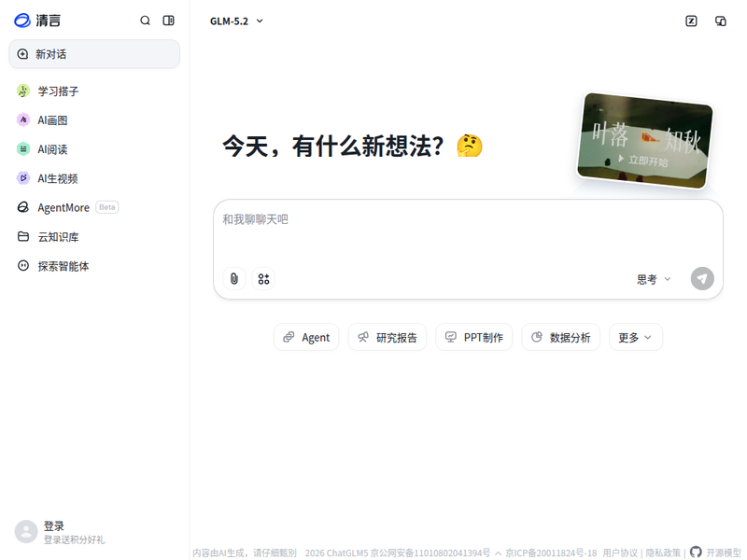Open AI画图 in the sidebar

tap(94, 120)
